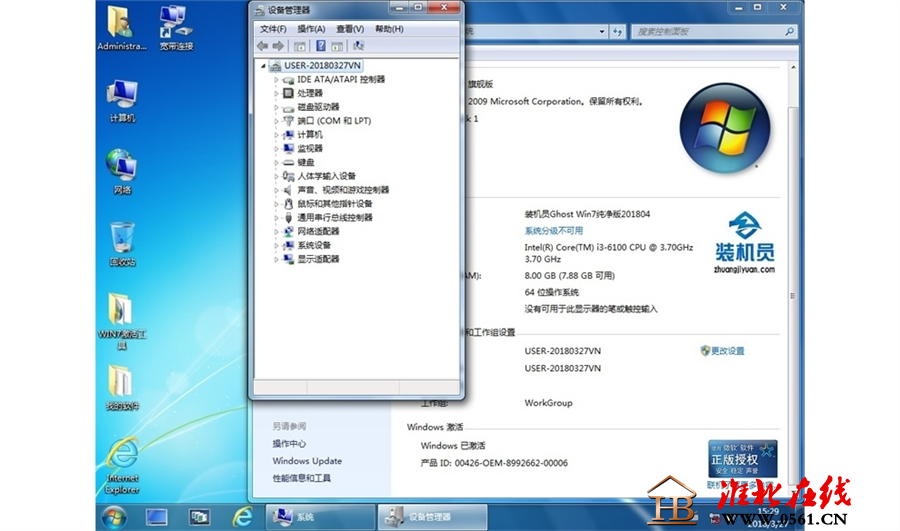This screenshot has height=531, width=900.
Task: Select the 我的软件 folder icon
Action: [121, 381]
